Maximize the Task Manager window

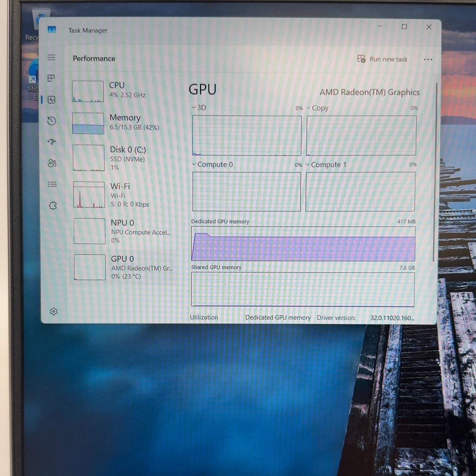[404, 27]
